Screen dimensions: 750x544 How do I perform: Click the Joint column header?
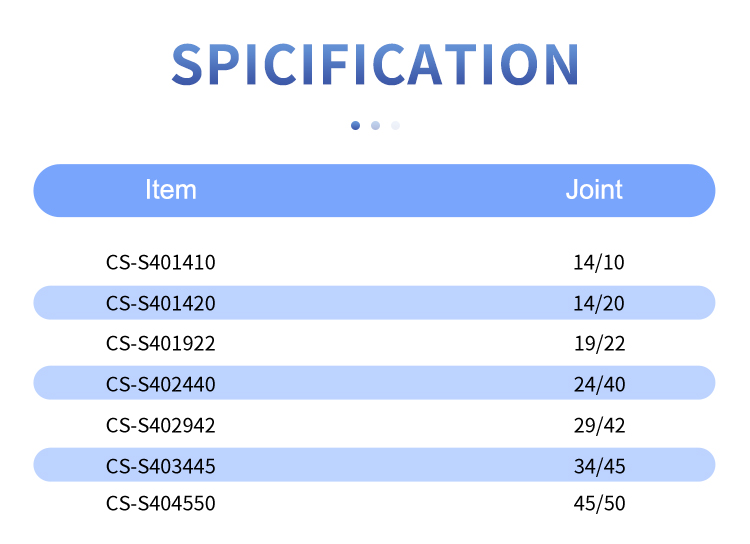coord(594,190)
